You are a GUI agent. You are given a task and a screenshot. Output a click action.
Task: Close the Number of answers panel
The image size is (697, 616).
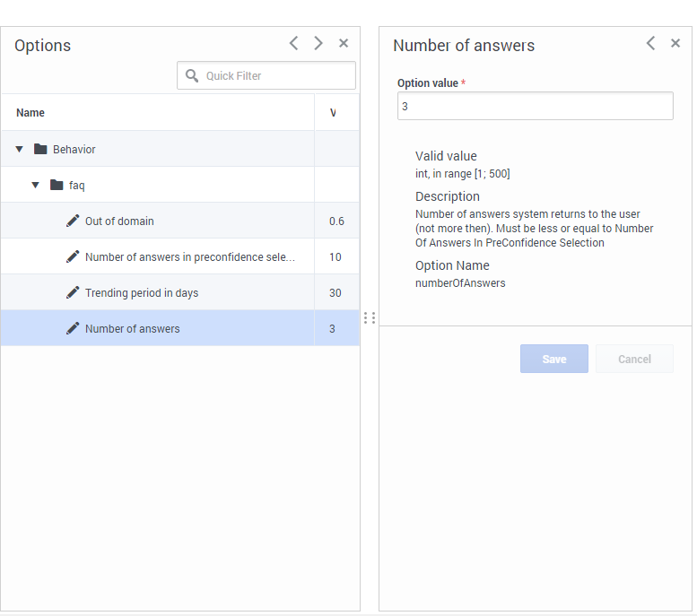pyautogui.click(x=675, y=43)
